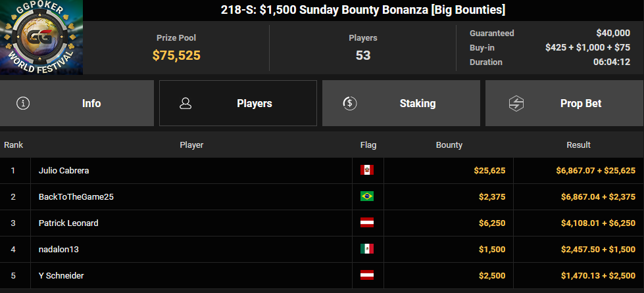
Task: Click Mexico flag beside nadalon13
Action: pyautogui.click(x=367, y=249)
